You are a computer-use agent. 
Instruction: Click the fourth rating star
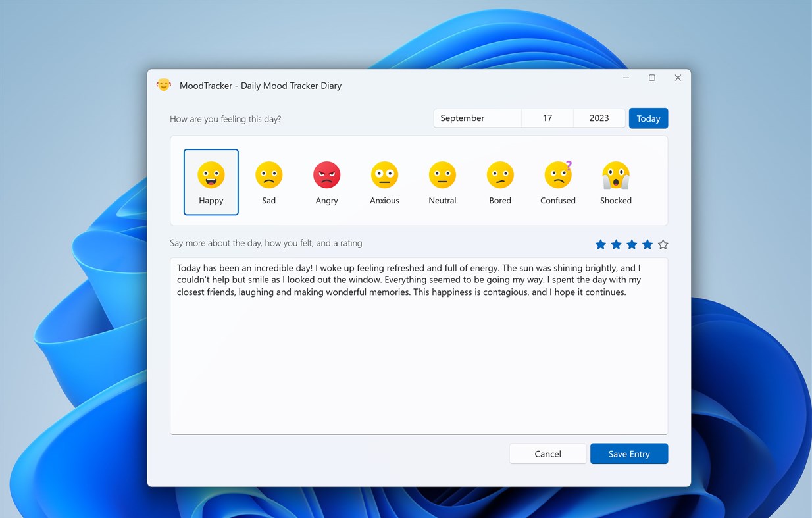click(647, 244)
